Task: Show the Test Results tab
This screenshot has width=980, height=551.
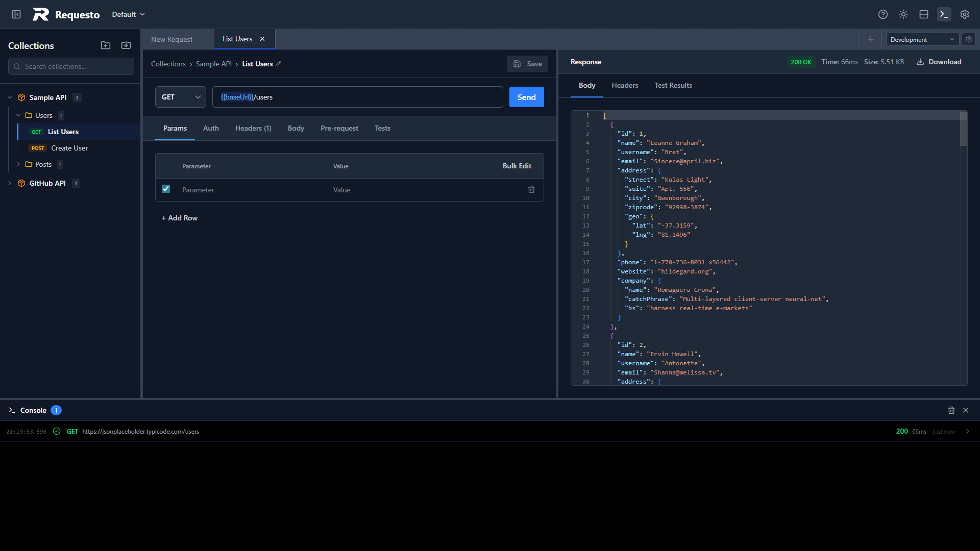Action: [673, 85]
